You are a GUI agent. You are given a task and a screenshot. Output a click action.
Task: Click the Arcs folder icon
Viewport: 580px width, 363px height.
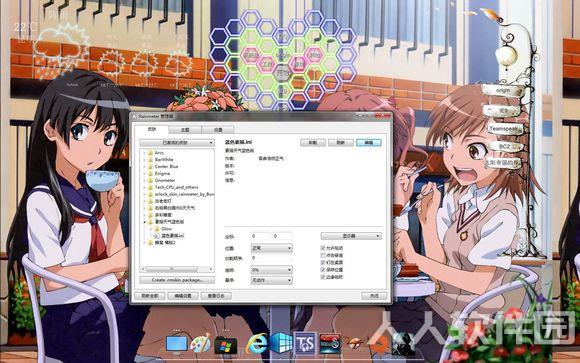pyautogui.click(x=150, y=152)
